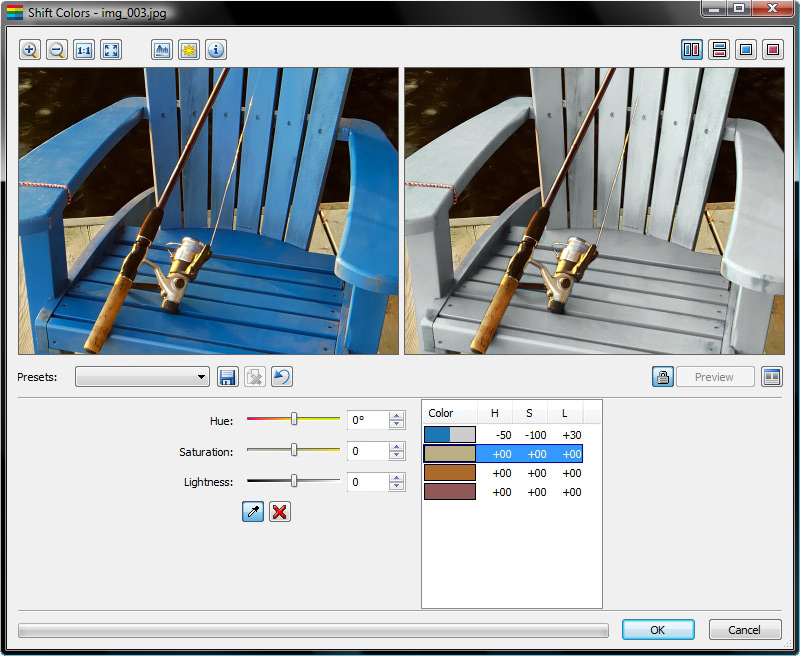This screenshot has height=656, width=800.
Task: Switch to top-bottom stacked preview layout
Action: [x=718, y=50]
